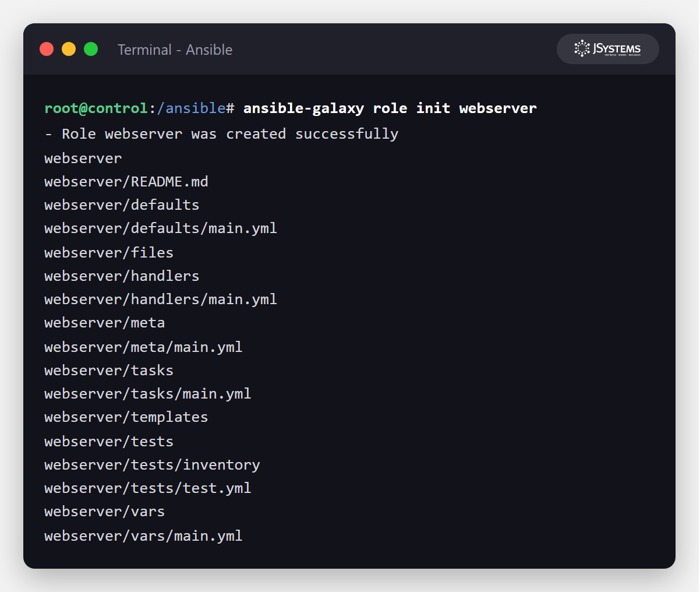Select the webserver/meta/main.yml line

(x=143, y=347)
